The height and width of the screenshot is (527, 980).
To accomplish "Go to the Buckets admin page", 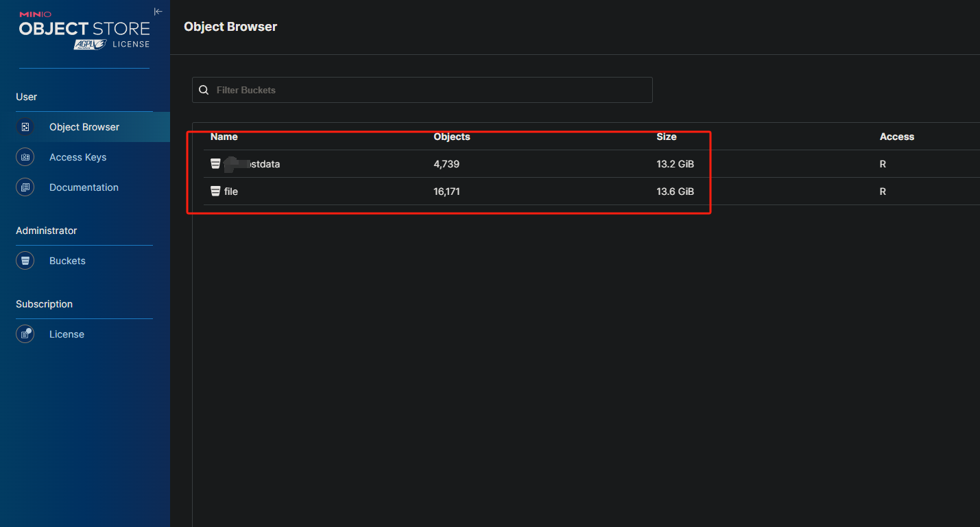I will click(x=67, y=261).
